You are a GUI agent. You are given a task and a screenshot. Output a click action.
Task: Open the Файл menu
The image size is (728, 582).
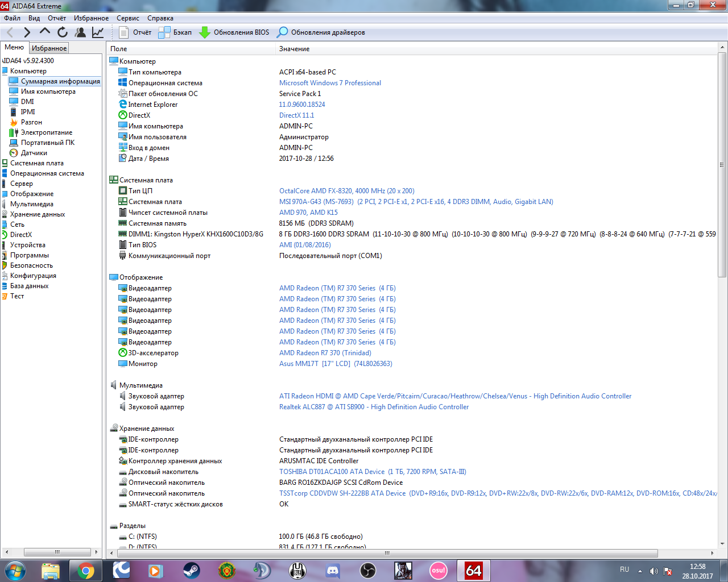pyautogui.click(x=12, y=18)
